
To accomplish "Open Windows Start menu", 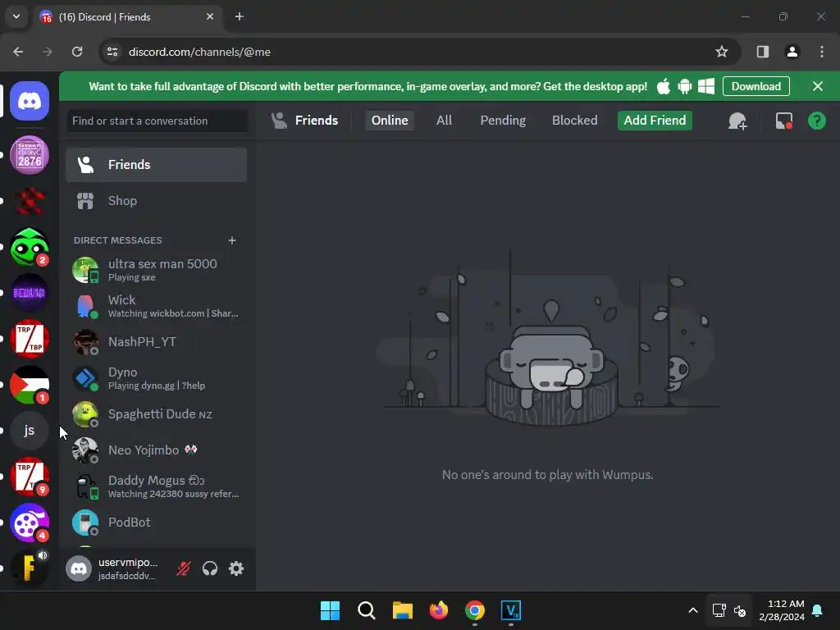I will 330,610.
